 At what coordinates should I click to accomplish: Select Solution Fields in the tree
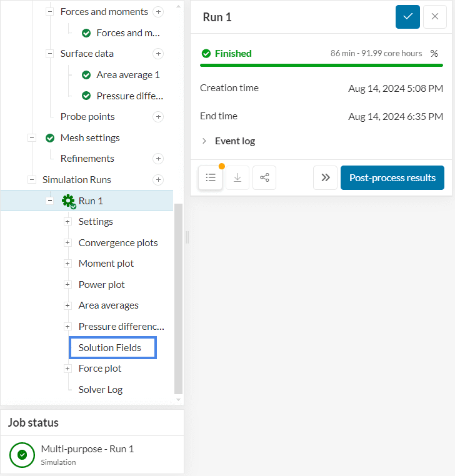tap(110, 348)
